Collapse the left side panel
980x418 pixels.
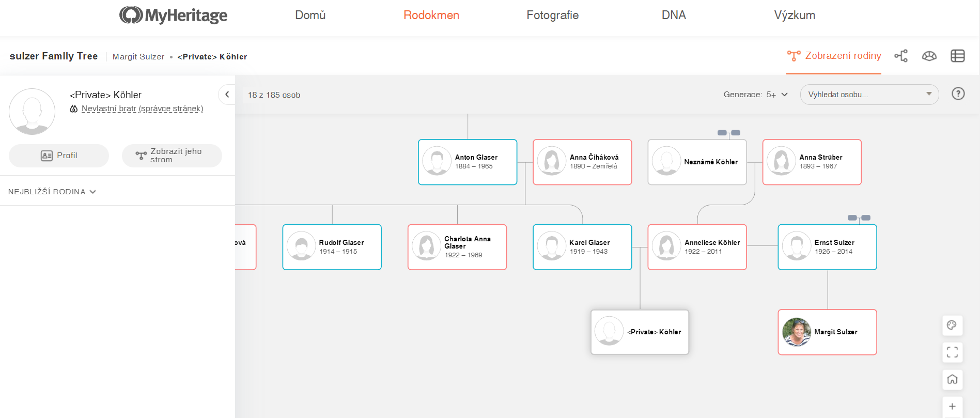227,95
